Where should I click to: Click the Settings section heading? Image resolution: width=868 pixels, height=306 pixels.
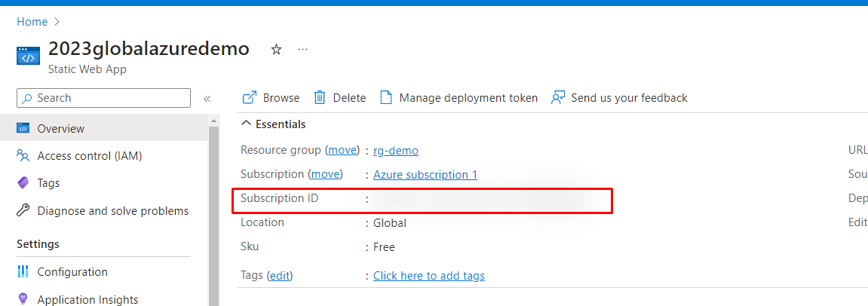click(38, 244)
